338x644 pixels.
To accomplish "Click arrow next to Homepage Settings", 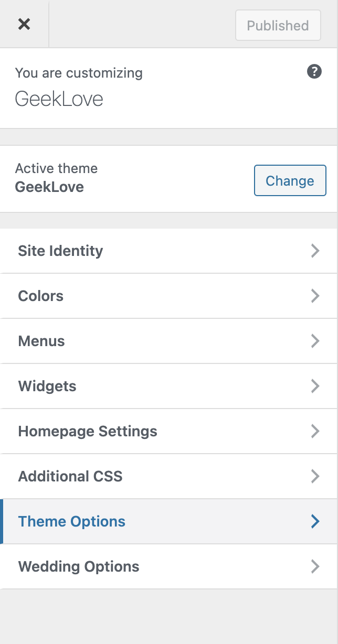I will pos(315,431).
